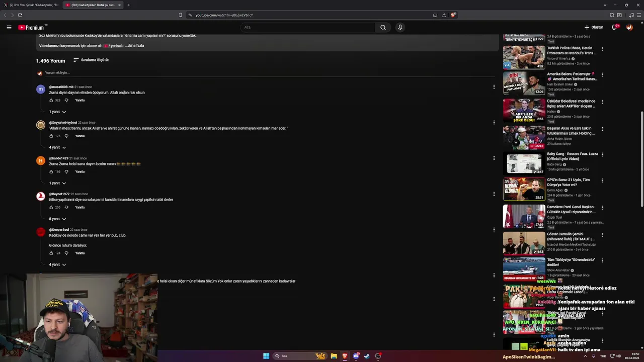
Task: Open File Explorer from the taskbar
Action: (x=334, y=356)
